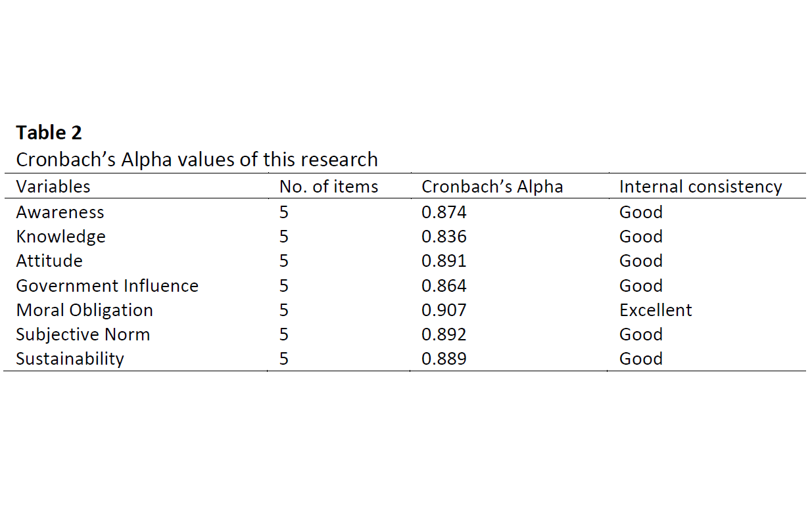Screen dimensions: 812x527
Task: Click the 0.874 alpha value
Action: (444, 212)
